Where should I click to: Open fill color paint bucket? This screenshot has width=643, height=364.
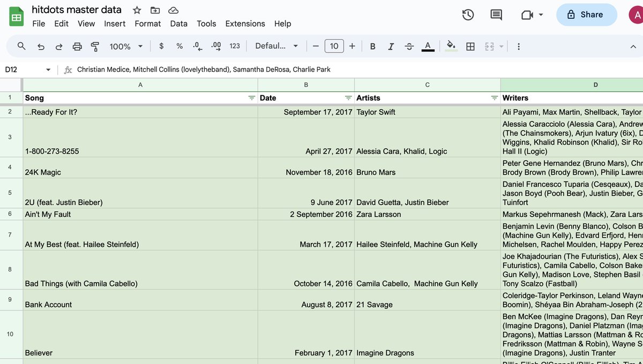pos(452,47)
